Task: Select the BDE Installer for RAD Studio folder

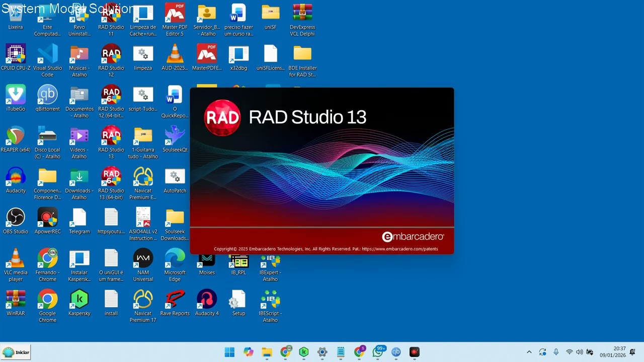Action: tap(302, 61)
